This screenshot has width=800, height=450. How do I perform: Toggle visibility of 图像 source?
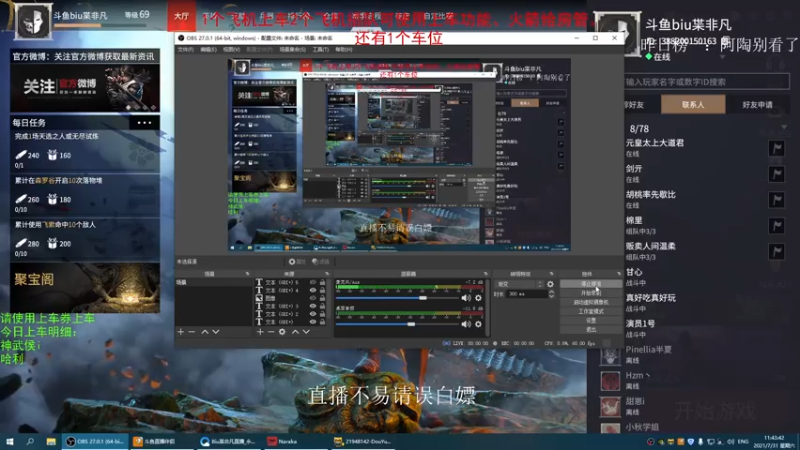point(313,298)
